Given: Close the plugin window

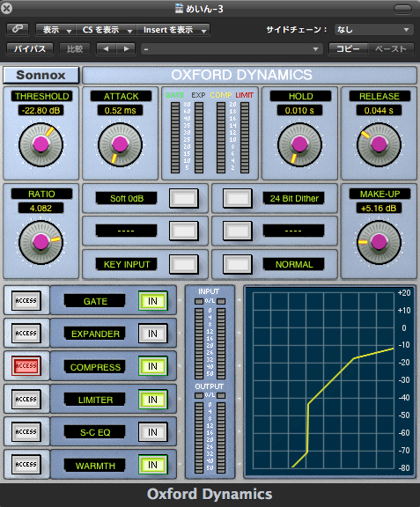Looking at the screenshot, I should [x=6, y=8].
